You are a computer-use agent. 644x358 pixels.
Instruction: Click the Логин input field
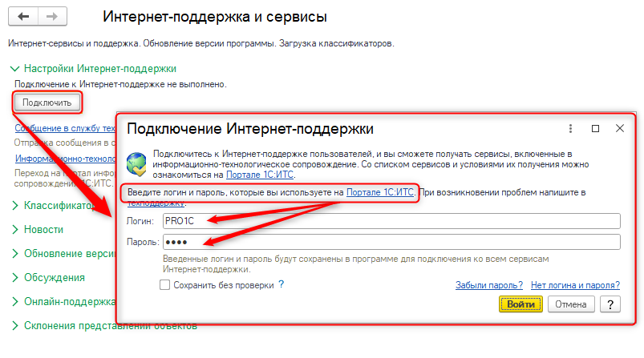tap(391, 221)
